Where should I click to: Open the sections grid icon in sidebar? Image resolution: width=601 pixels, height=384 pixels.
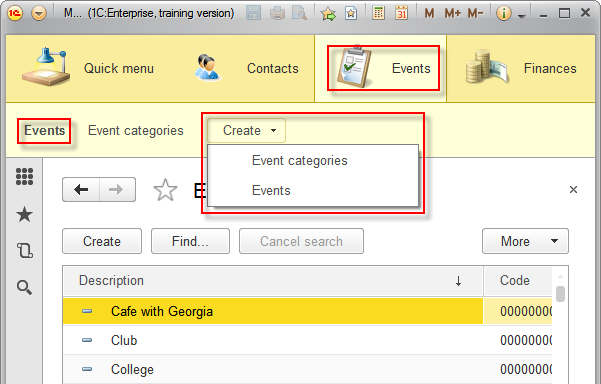coord(24,177)
